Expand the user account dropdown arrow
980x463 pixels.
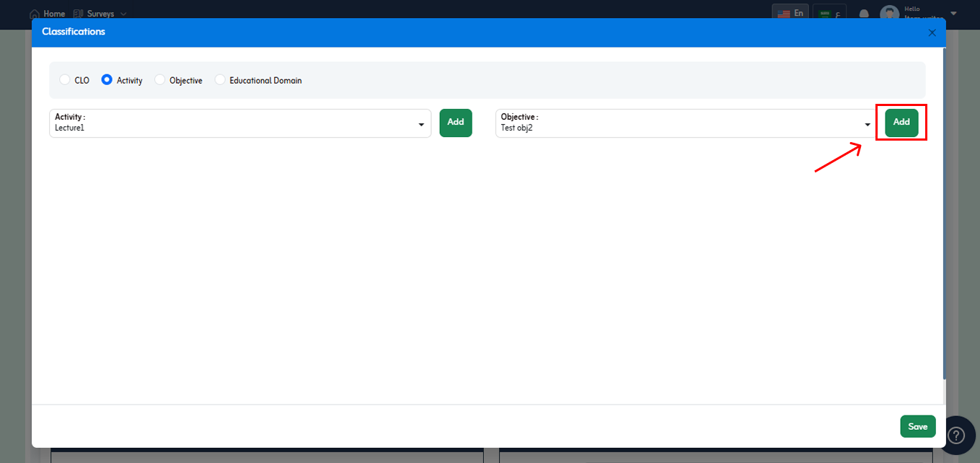954,13
